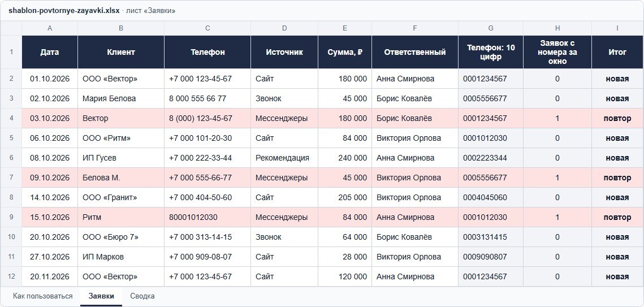Select row 12 header number
The image size is (644, 307).
pos(11,276)
